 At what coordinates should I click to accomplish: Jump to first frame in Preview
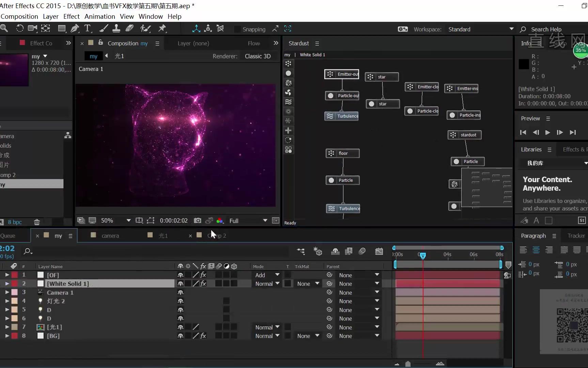point(523,132)
